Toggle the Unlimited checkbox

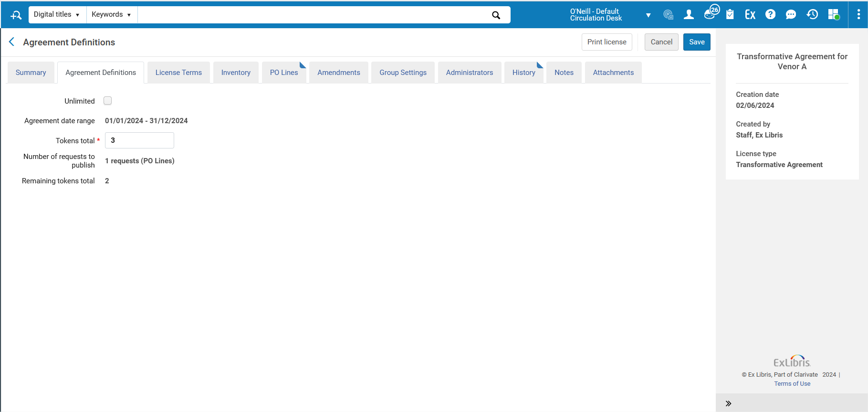(x=108, y=101)
